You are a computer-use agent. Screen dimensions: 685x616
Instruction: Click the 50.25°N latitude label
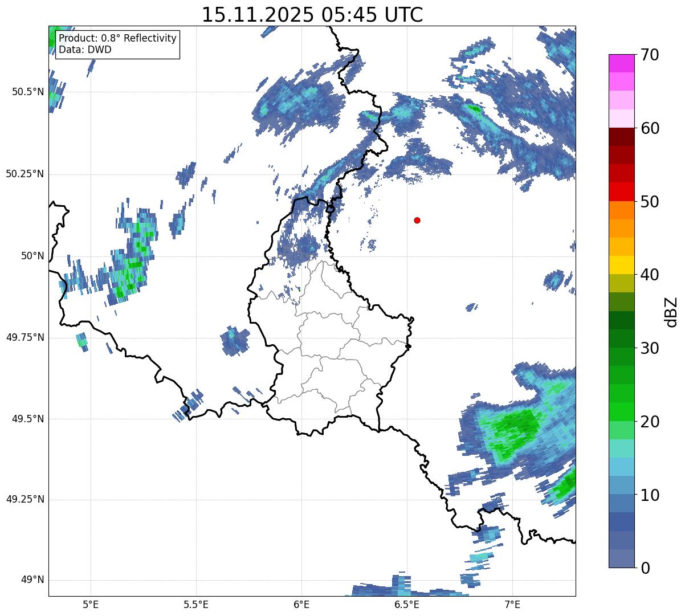[x=25, y=174]
